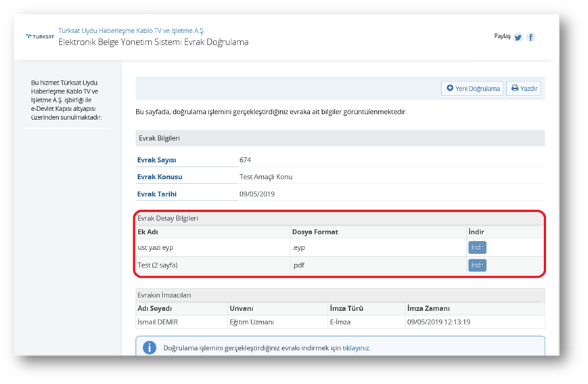Click the ust yazi eyp attachment name
588x384 pixels.
pyautogui.click(x=155, y=247)
